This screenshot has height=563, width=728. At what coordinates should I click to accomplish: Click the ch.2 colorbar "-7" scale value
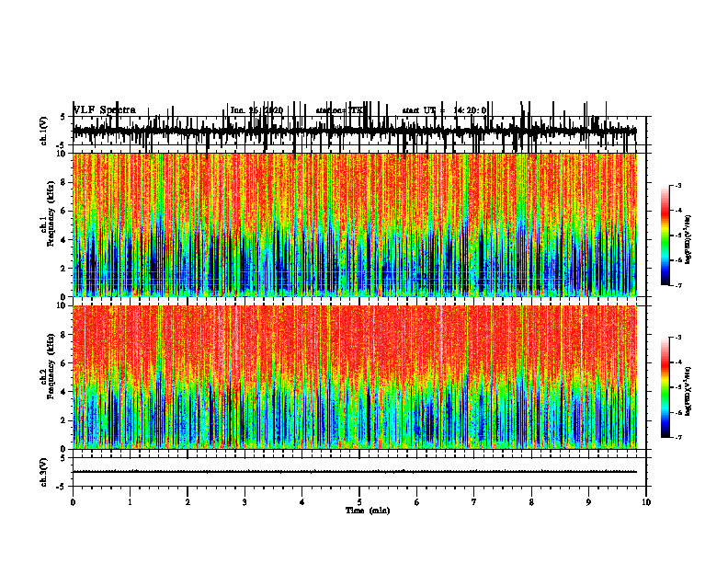point(678,438)
